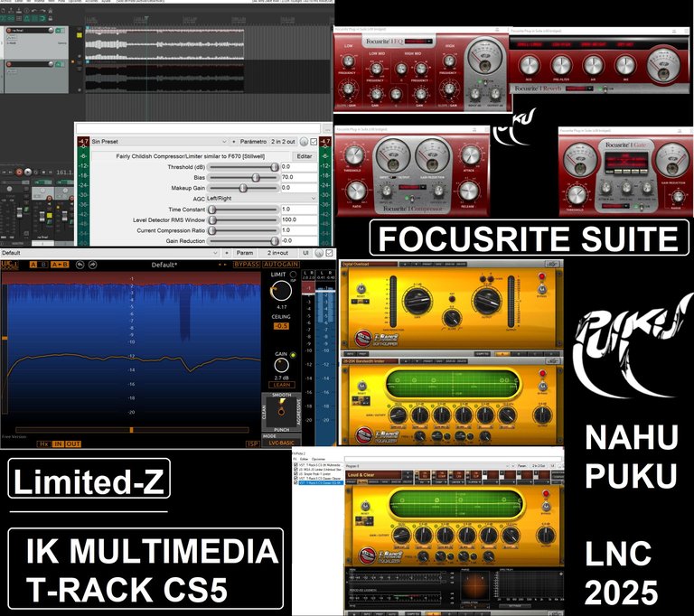Screen dimensions: 694x616
Task: Click the BYPASS button in Limited-Z
Action: point(247,264)
